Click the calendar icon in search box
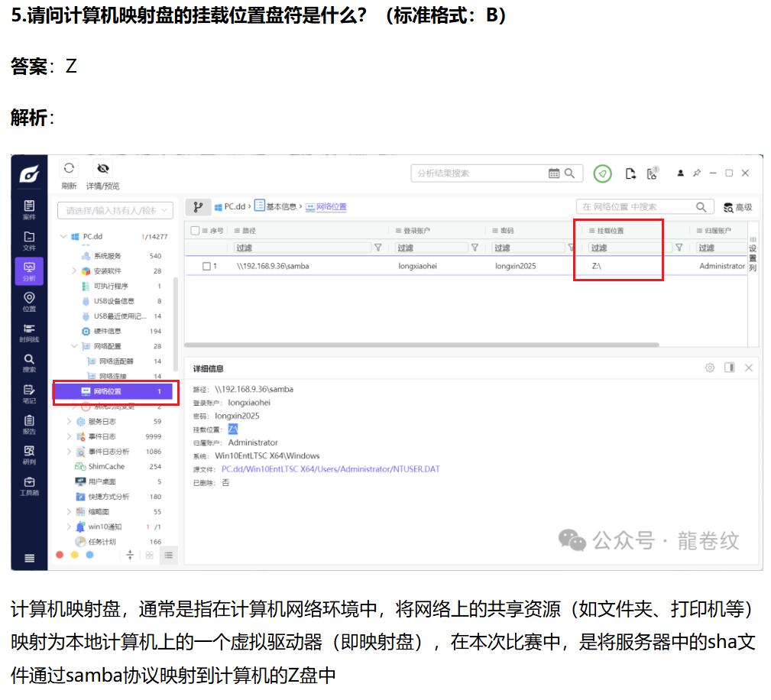The height and width of the screenshot is (700, 771). [554, 173]
